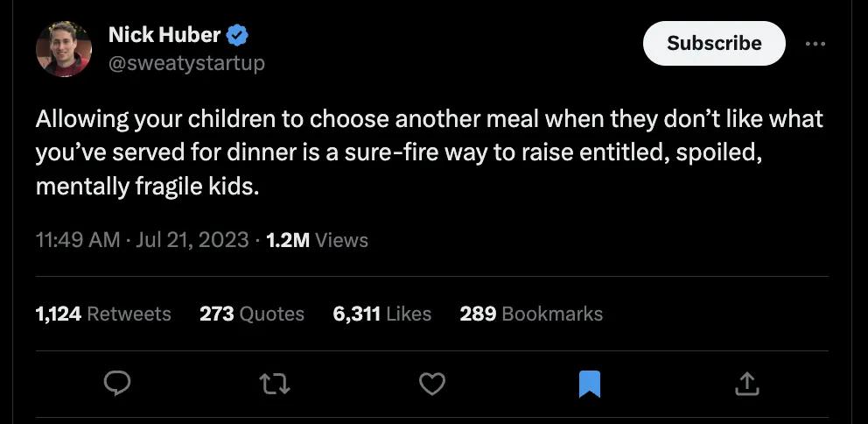Open the share tweet icon
Viewport: 868px width, 424px height.
(x=745, y=383)
